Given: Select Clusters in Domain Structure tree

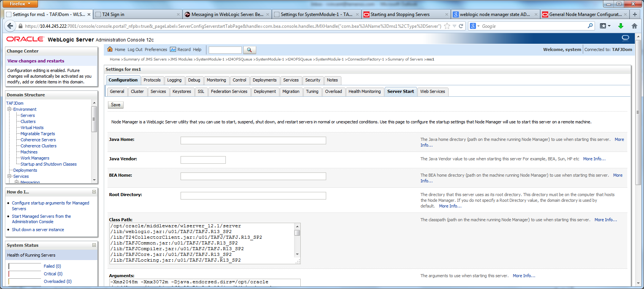Looking at the screenshot, I should [28, 121].
